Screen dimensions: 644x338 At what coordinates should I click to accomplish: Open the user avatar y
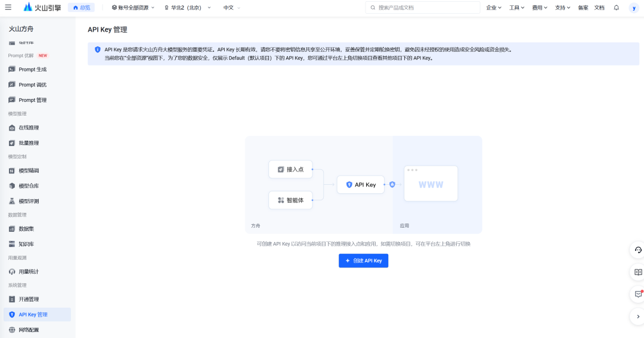click(x=634, y=8)
